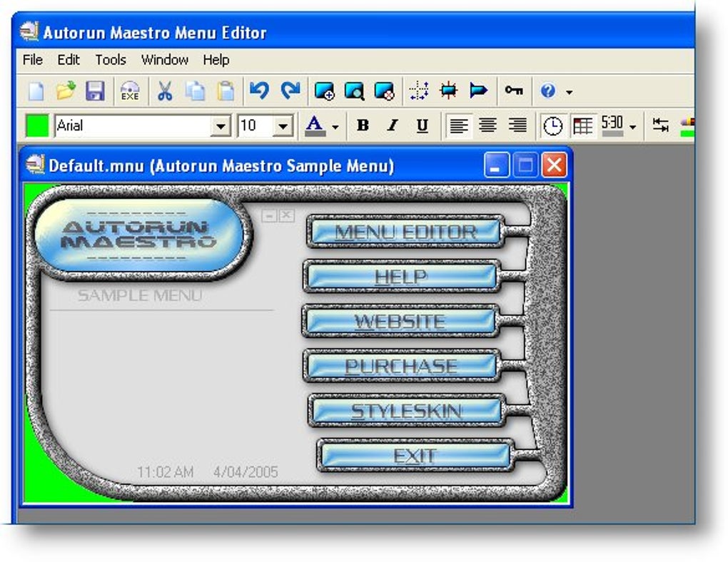Toggle italic formatting

point(393,126)
